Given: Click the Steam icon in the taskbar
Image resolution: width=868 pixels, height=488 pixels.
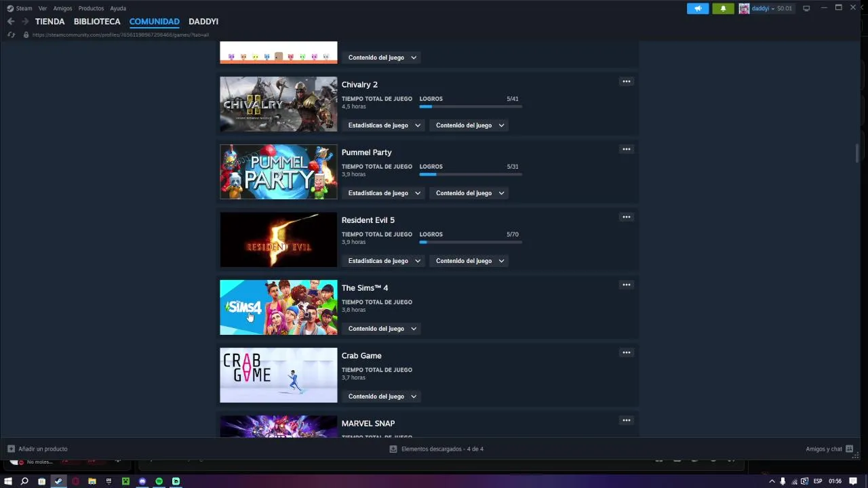Looking at the screenshot, I should (58, 481).
